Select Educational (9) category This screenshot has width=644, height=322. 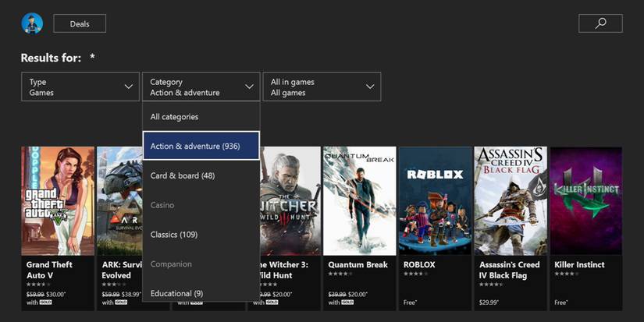pos(201,293)
